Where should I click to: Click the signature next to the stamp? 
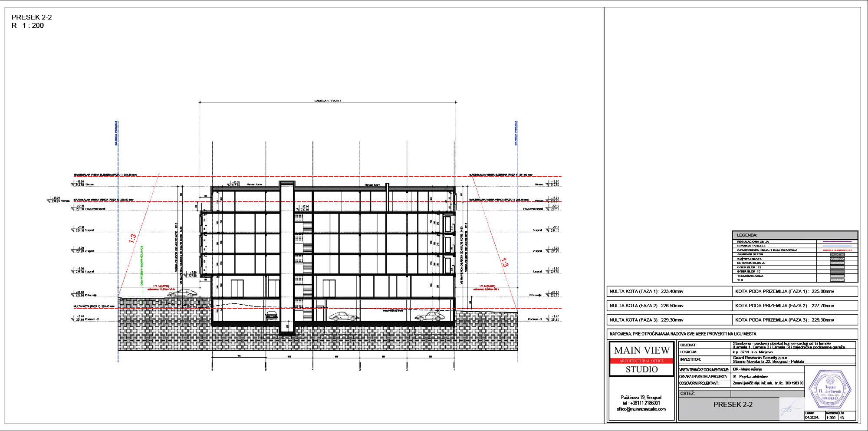(x=791, y=408)
